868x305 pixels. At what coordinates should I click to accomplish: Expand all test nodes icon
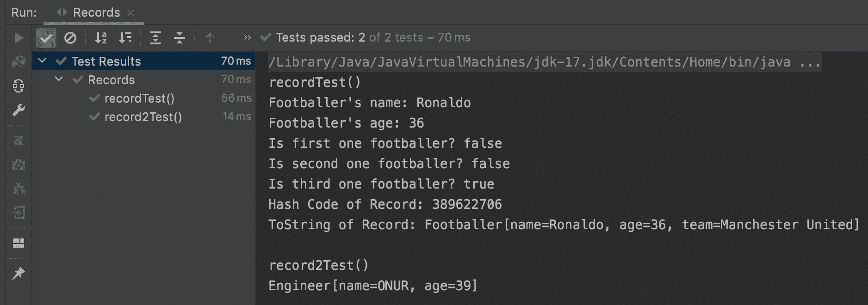point(156,38)
